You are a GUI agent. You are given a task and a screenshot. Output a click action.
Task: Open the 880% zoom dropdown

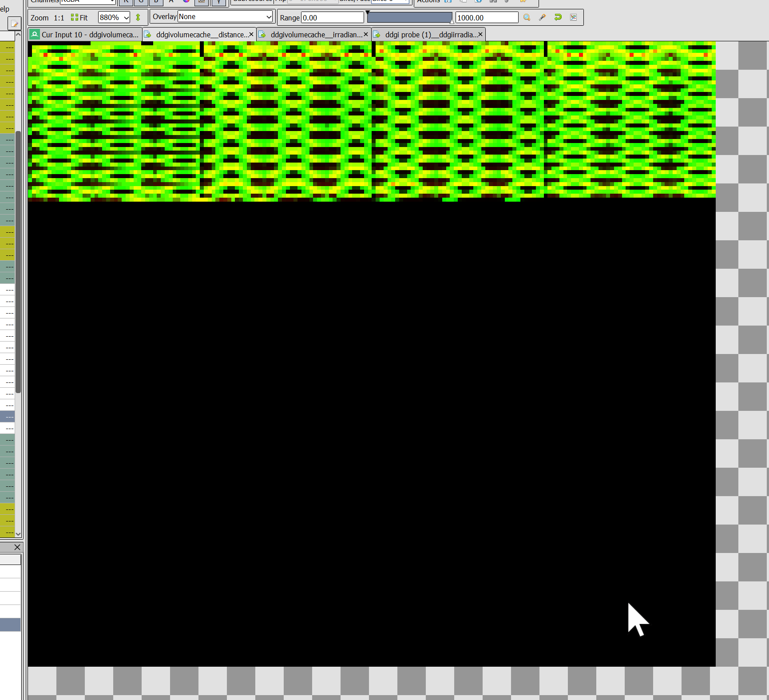[126, 18]
